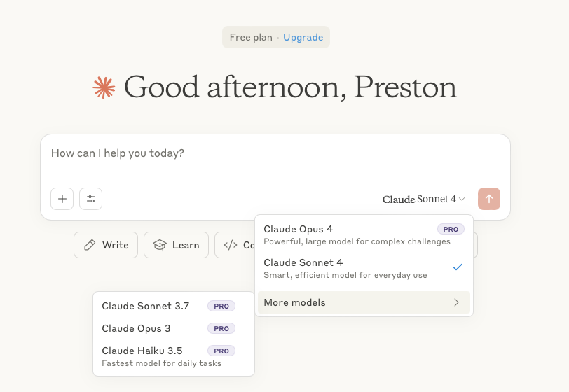This screenshot has width=569, height=392.
Task: Click the code brackets icon chip
Action: [231, 245]
